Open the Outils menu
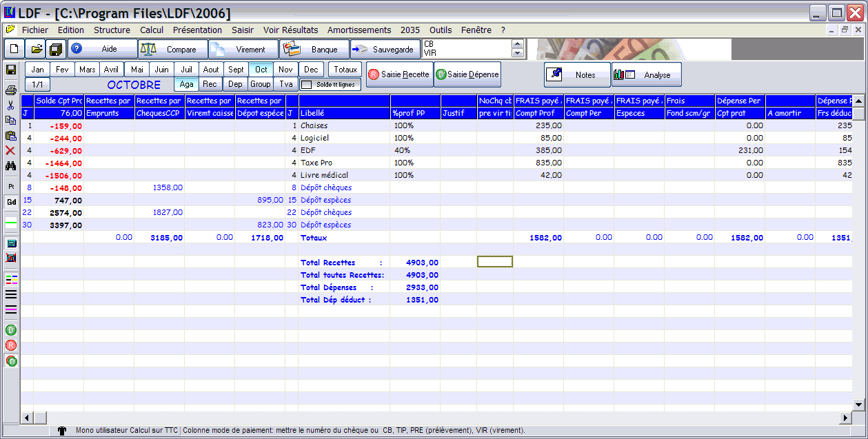This screenshot has width=868, height=439. (441, 30)
